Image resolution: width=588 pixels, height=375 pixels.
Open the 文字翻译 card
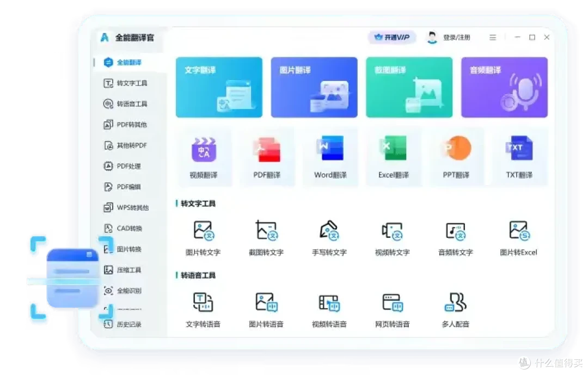coord(219,88)
